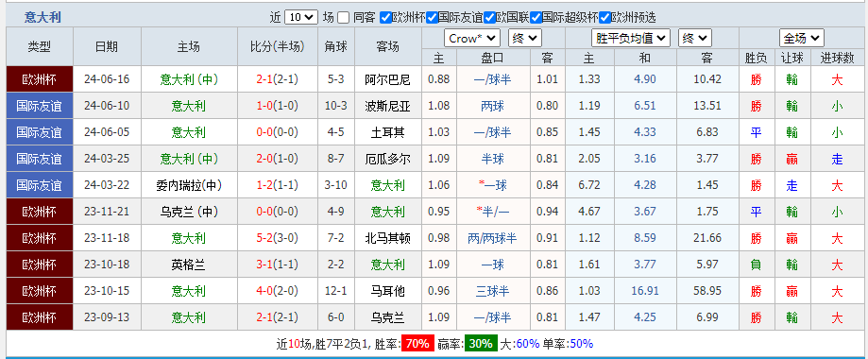Click the 走 goals result in 厄瓜多尔 row
Screen dimensions: 868x359
837,159
